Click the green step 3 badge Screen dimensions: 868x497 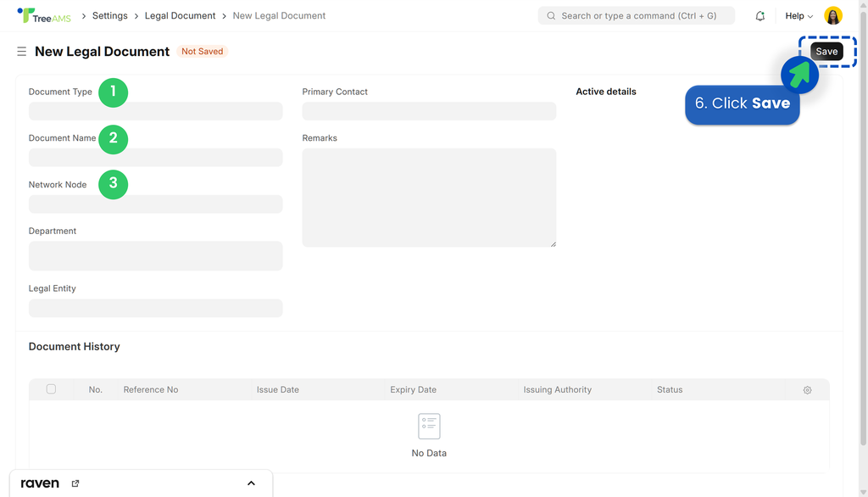pos(113,184)
